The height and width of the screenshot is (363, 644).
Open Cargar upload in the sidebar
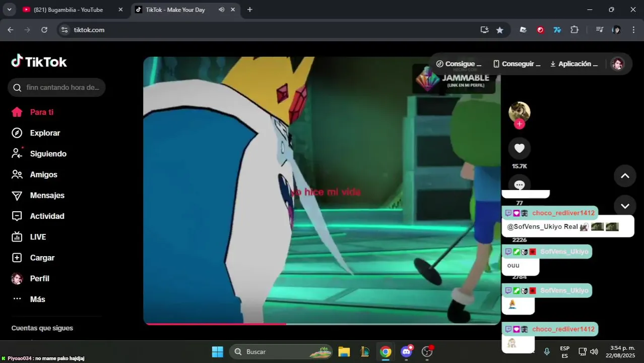(33, 258)
